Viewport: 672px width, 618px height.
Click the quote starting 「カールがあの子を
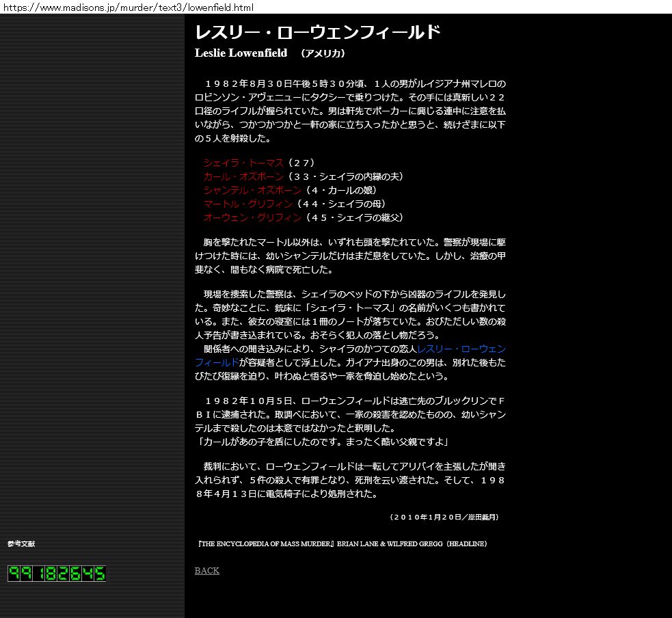[x=321, y=442]
